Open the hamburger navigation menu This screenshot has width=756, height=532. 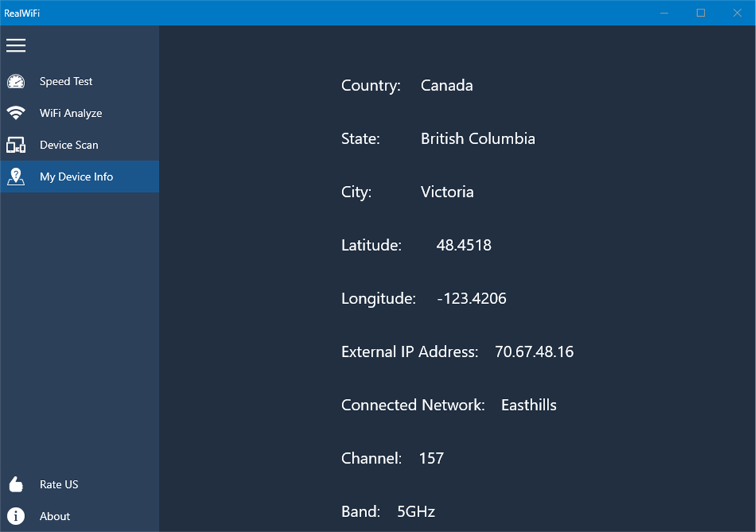(16, 45)
